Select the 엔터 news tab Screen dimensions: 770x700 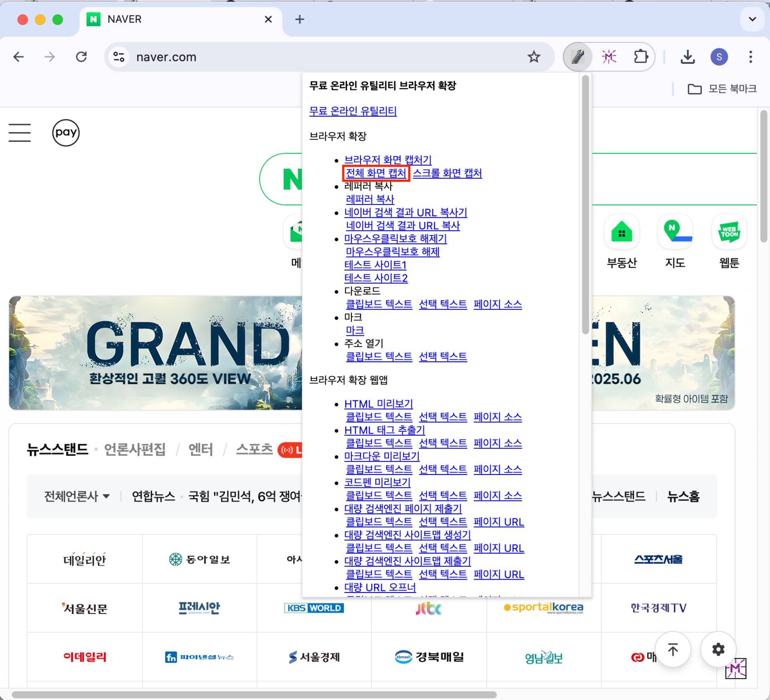201,449
